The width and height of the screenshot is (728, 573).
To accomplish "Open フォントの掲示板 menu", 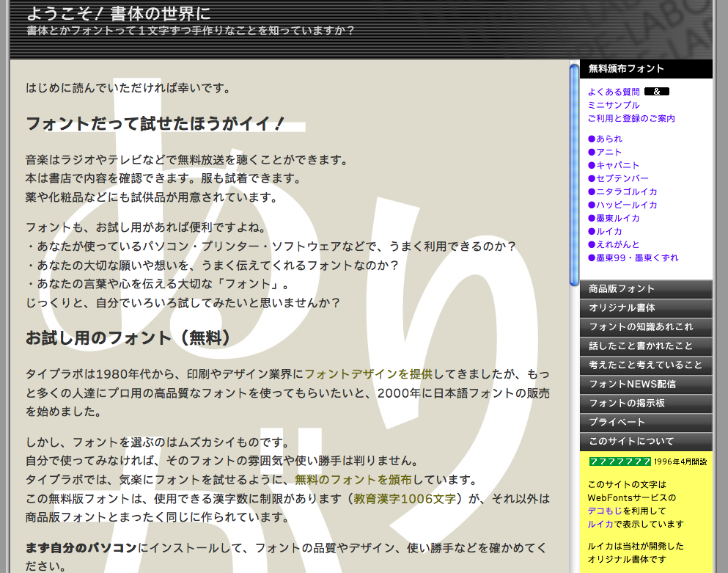I will (646, 404).
